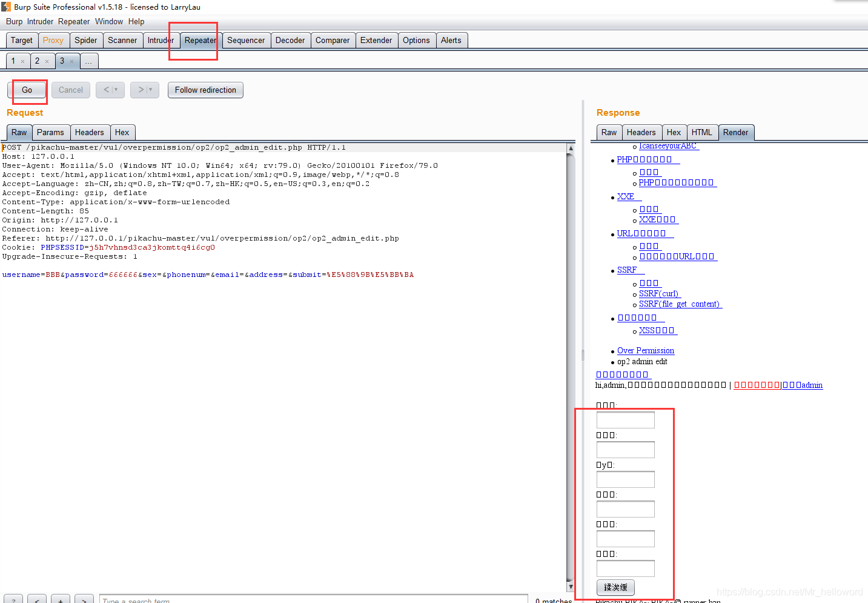The width and height of the screenshot is (868, 603).
Task: Click the search previous < button
Action: (x=37, y=599)
